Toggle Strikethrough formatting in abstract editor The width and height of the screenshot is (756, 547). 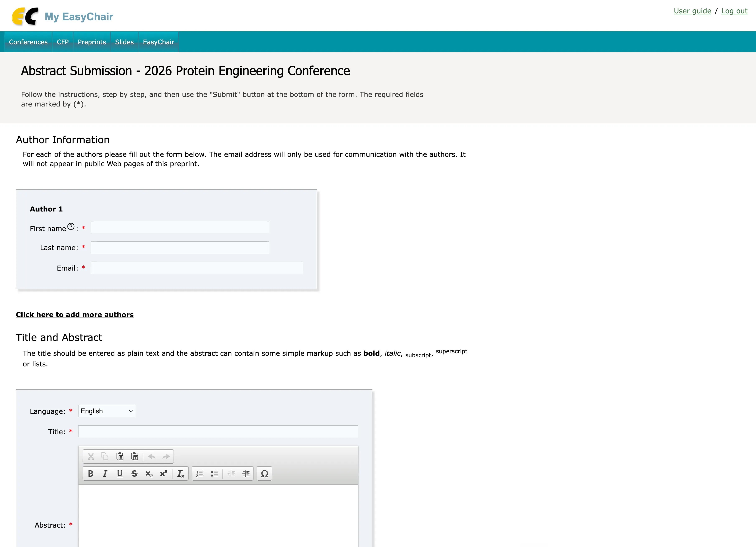point(135,474)
